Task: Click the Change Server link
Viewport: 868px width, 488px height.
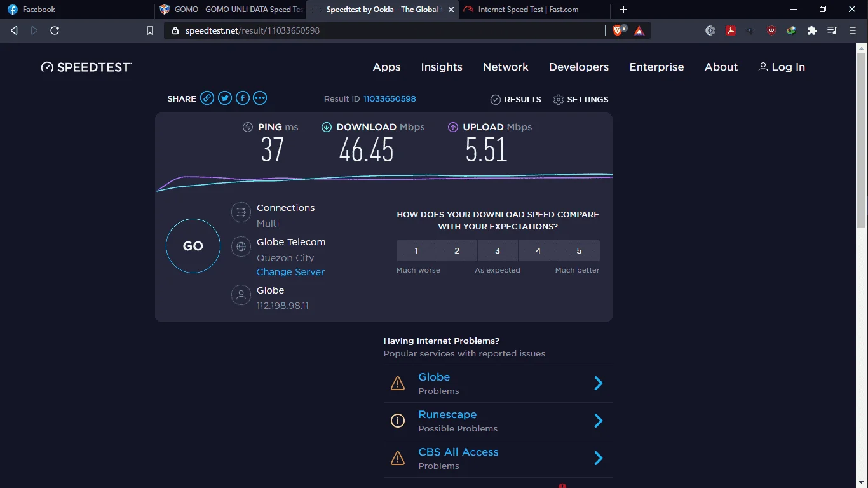Action: (290, 272)
